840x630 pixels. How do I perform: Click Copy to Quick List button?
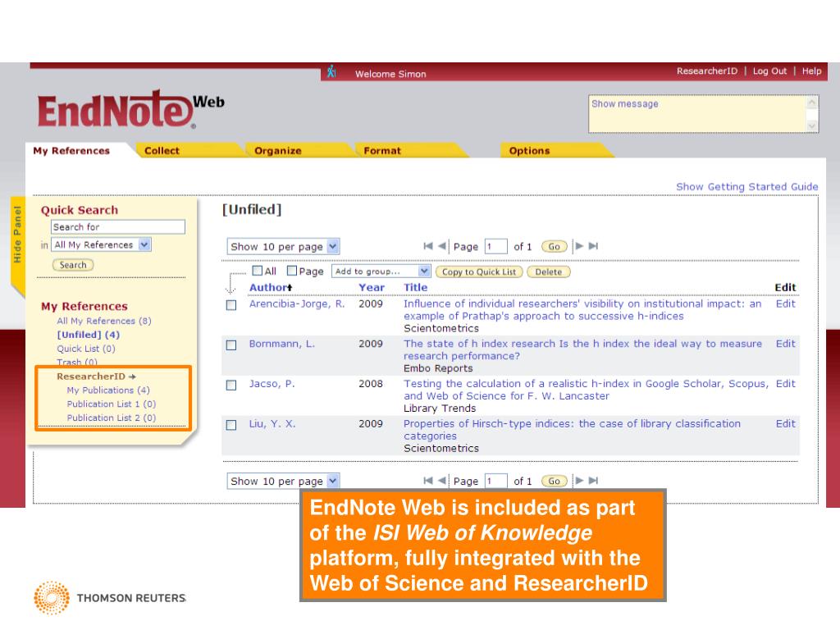click(479, 272)
